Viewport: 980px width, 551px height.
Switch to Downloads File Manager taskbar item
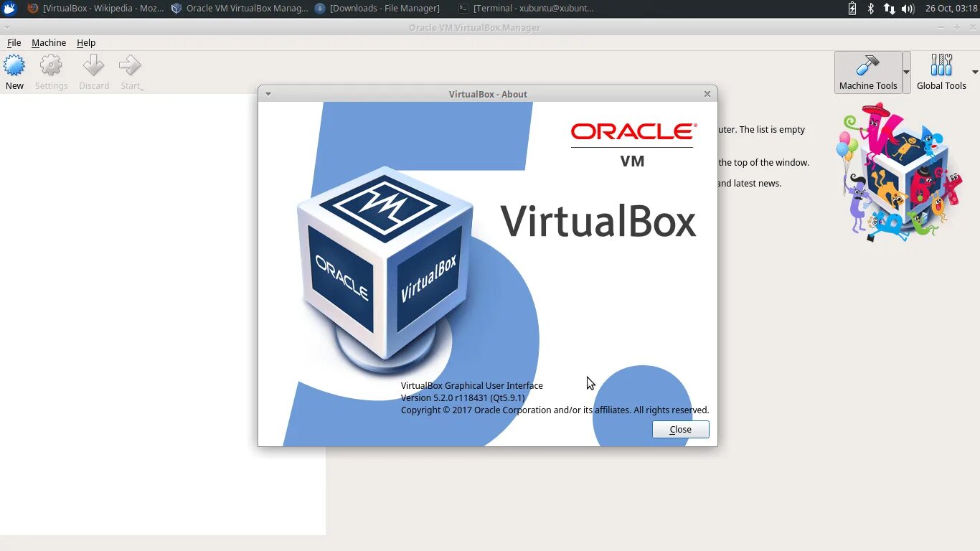click(x=377, y=9)
